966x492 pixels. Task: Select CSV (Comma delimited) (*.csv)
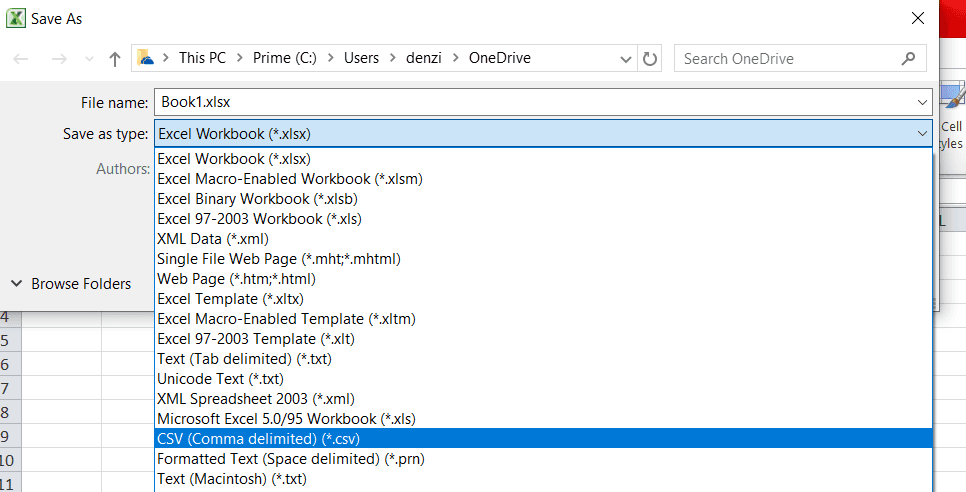(544, 438)
